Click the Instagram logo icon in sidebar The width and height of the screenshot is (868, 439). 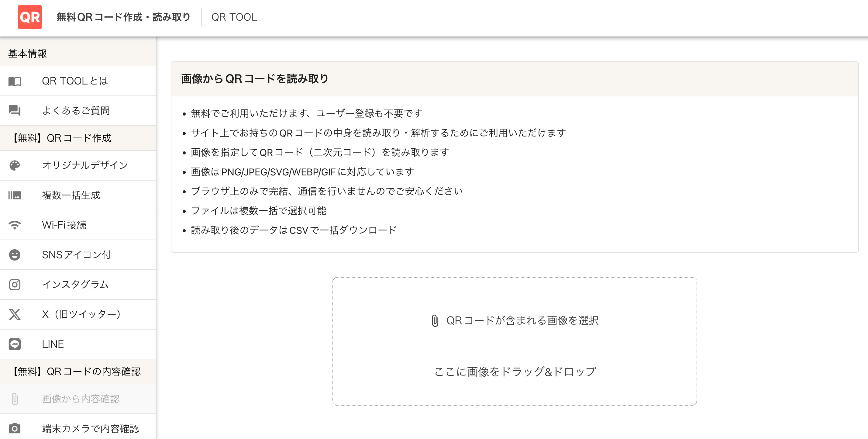click(x=15, y=285)
